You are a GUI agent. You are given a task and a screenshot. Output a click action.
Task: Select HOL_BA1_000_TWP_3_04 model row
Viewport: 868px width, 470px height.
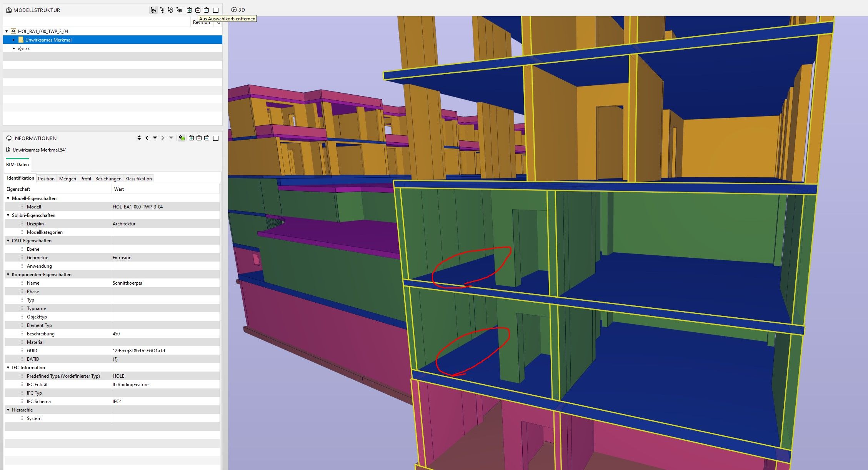[x=112, y=31]
